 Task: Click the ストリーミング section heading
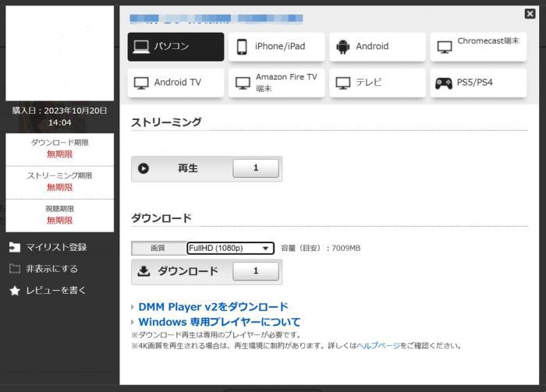166,122
